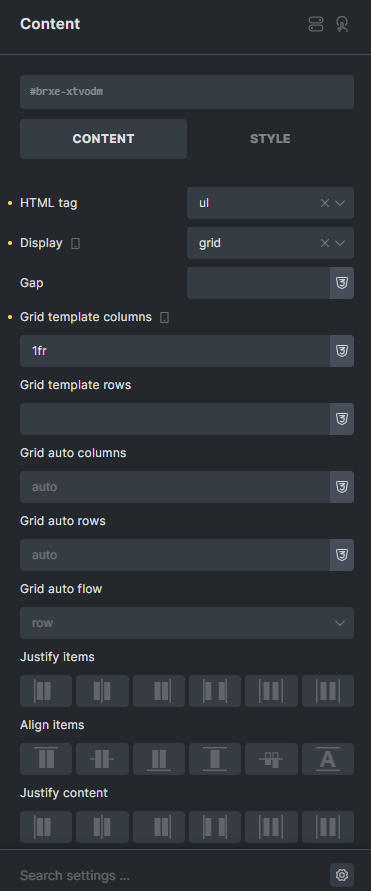Choose Align items stretch icon
Image resolution: width=371 pixels, height=891 pixels.
coord(215,759)
